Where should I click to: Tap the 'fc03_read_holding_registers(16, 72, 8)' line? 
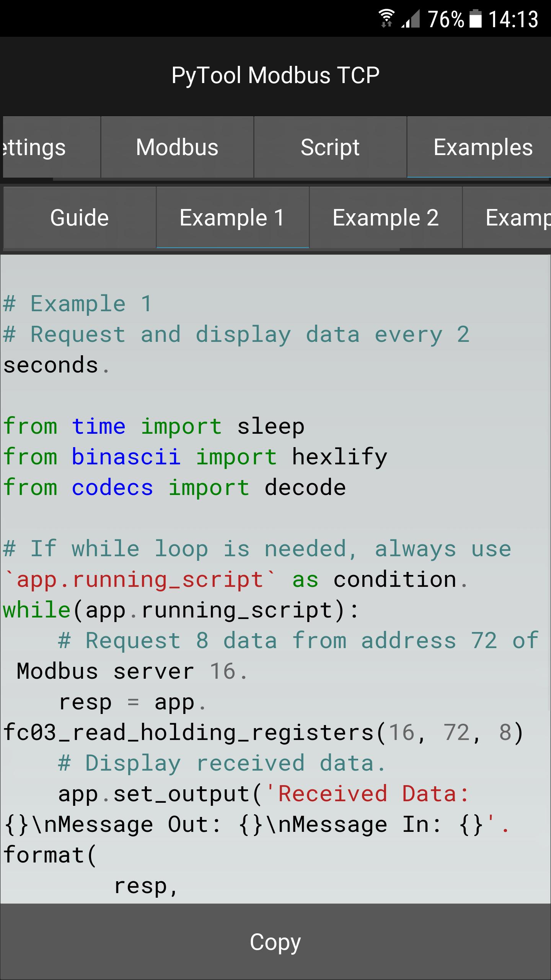click(263, 733)
